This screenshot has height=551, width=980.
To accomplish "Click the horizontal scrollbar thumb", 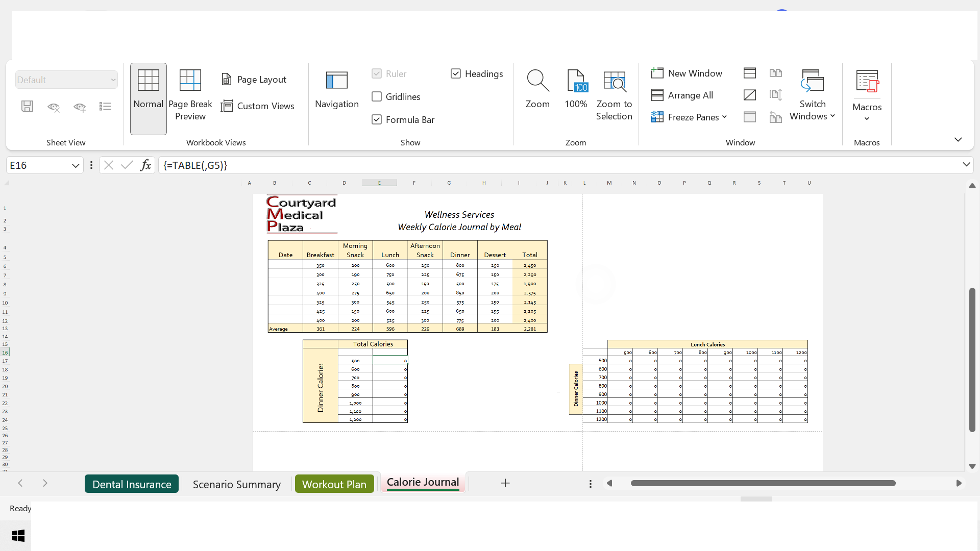I will 763,483.
